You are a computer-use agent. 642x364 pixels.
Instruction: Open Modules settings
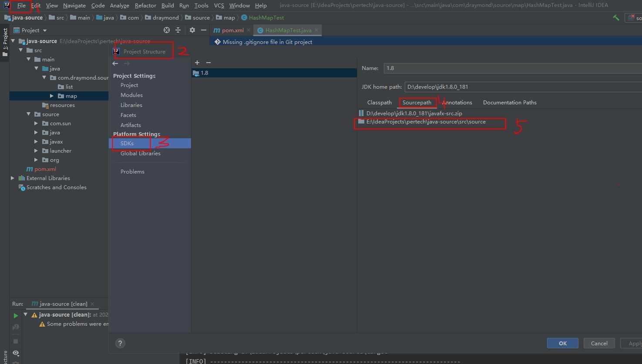point(131,95)
